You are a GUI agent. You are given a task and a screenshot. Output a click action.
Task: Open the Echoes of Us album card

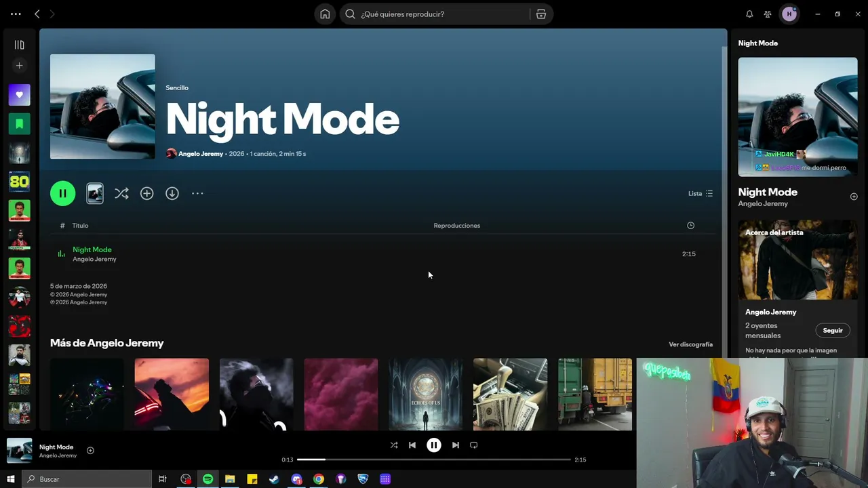[426, 394]
